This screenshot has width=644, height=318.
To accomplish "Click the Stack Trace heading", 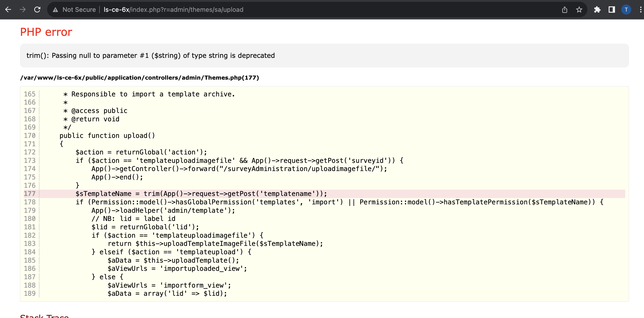I will click(x=44, y=316).
